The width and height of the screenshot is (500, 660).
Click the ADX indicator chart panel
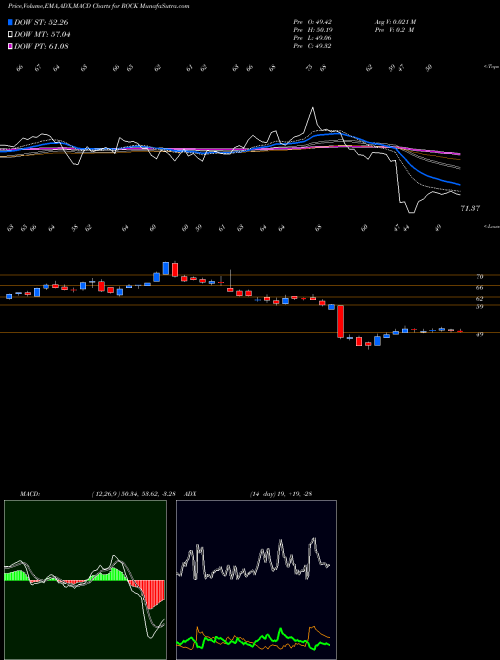pyautogui.click(x=256, y=580)
